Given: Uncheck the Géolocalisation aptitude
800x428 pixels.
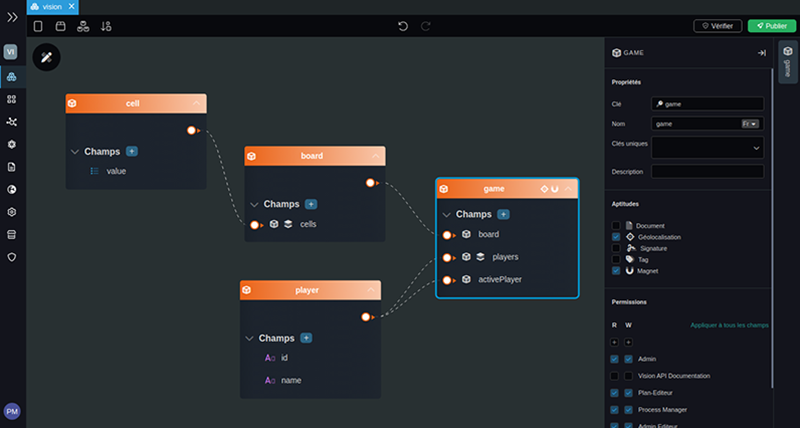Looking at the screenshot, I should (616, 237).
